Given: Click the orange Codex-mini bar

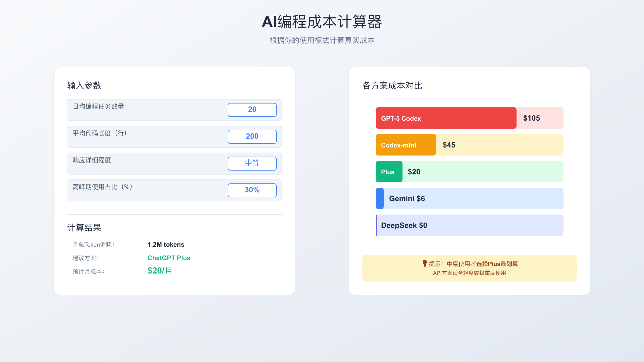Looking at the screenshot, I should [406, 145].
